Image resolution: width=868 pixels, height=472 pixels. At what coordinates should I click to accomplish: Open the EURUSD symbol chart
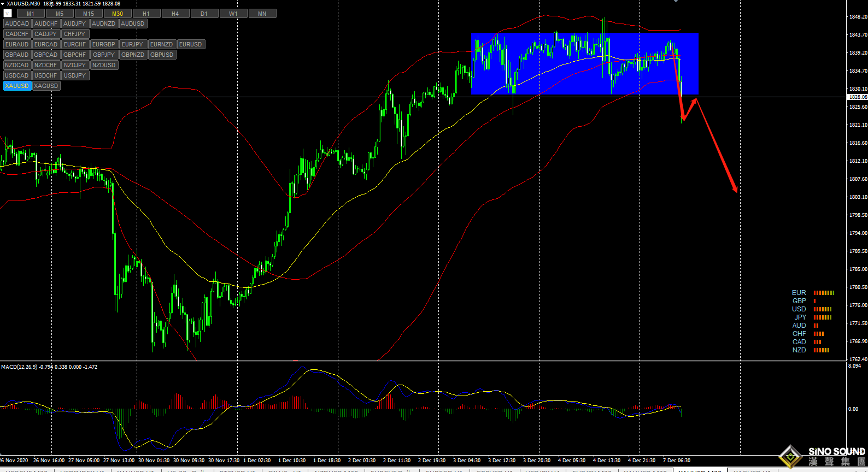190,44
